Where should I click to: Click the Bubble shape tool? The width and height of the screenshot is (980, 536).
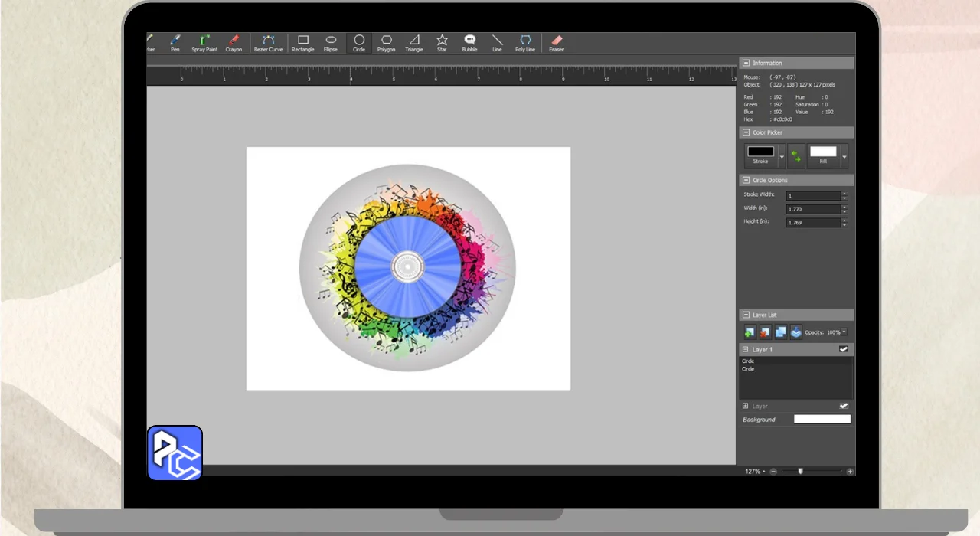469,43
